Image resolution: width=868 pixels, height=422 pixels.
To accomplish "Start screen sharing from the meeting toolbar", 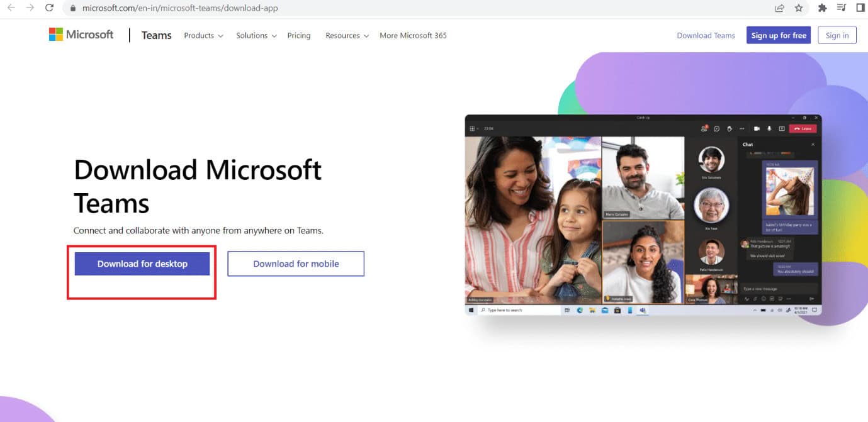I will click(782, 128).
